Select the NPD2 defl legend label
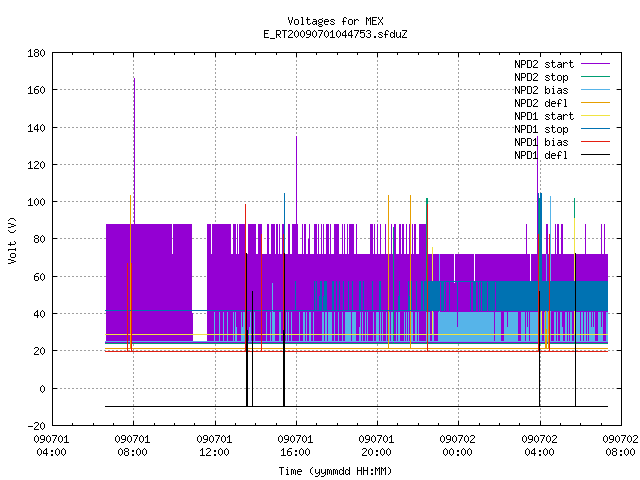This screenshot has height=480, width=640. (541, 103)
